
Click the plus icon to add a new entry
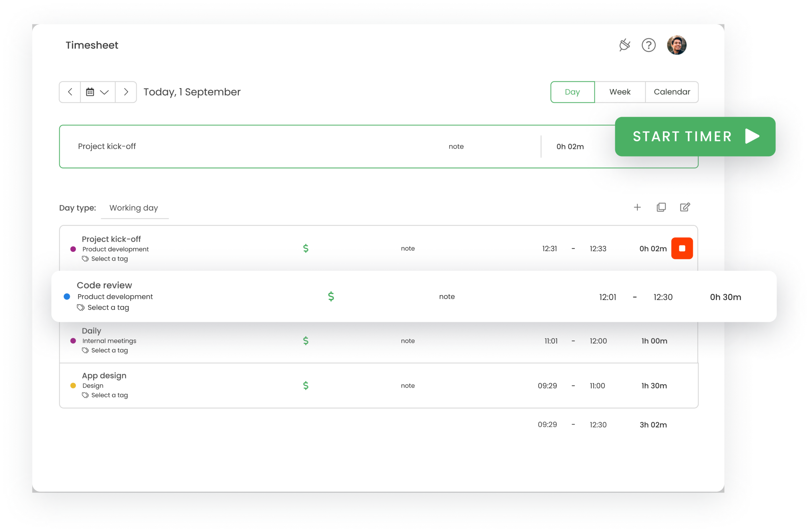[638, 207]
